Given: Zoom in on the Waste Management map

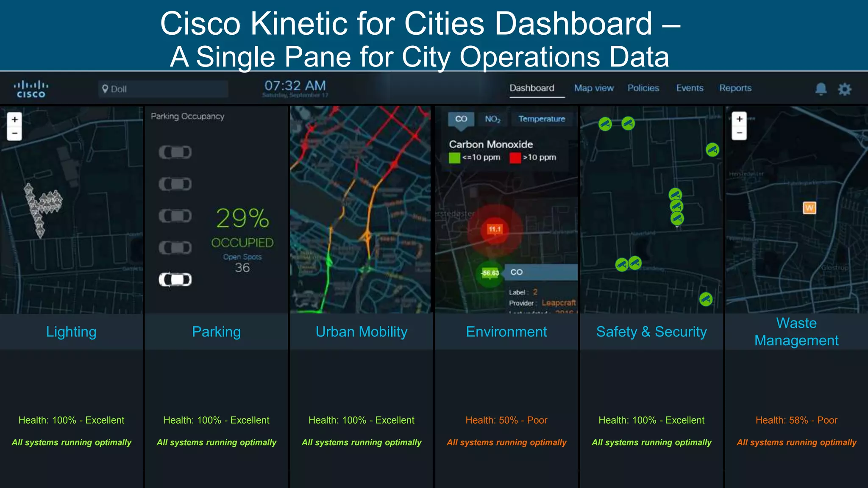Looking at the screenshot, I should pos(740,119).
